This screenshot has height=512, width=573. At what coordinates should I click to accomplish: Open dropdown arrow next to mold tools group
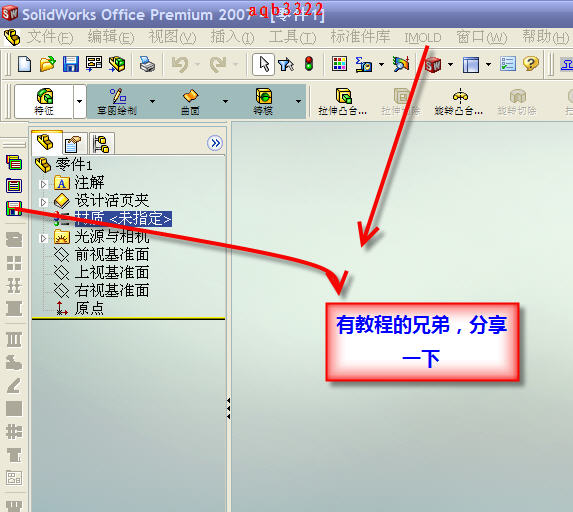pos(299,101)
